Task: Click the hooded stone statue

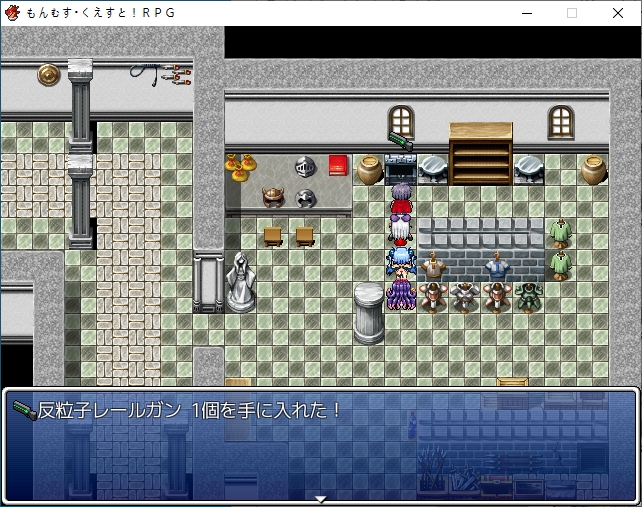Action: coord(241,282)
